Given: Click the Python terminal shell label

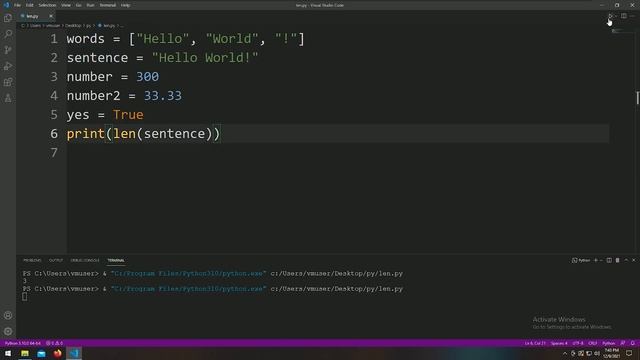Looking at the screenshot, I should 581,260.
